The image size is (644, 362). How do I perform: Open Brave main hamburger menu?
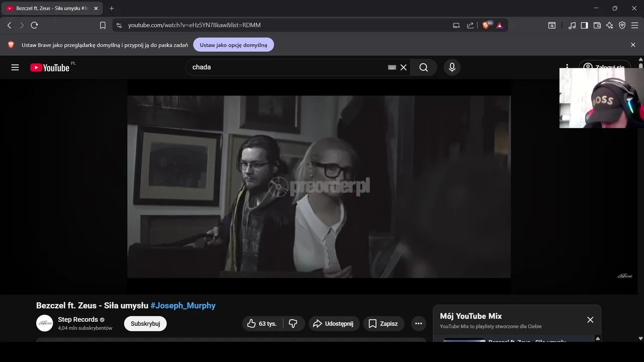tap(635, 25)
